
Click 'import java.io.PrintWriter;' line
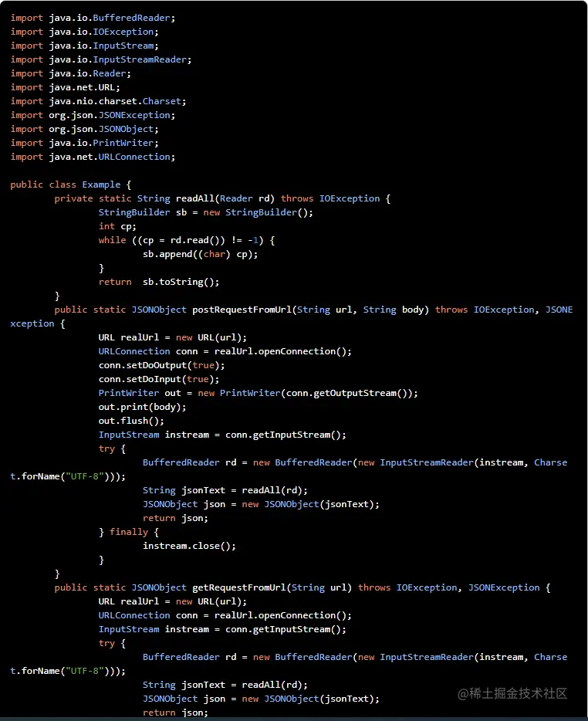pyautogui.click(x=85, y=143)
